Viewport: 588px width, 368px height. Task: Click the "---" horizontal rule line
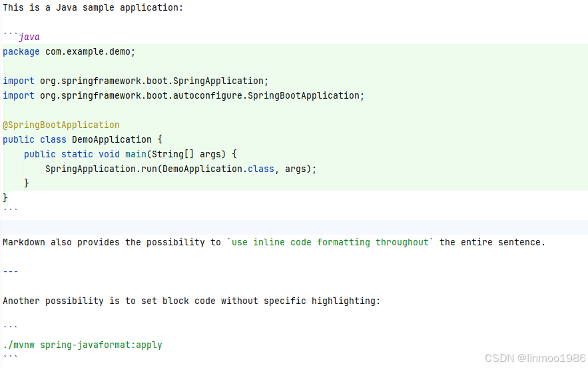pyautogui.click(x=11, y=271)
